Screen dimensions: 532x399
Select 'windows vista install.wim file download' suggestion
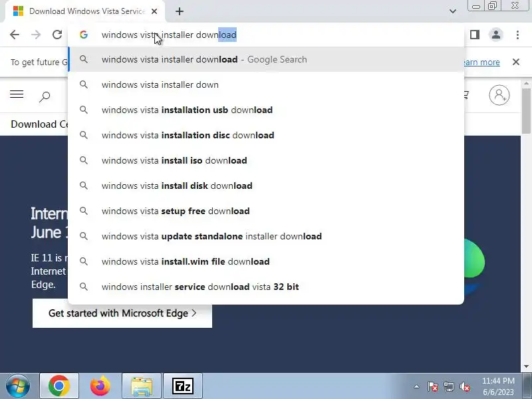point(266,261)
